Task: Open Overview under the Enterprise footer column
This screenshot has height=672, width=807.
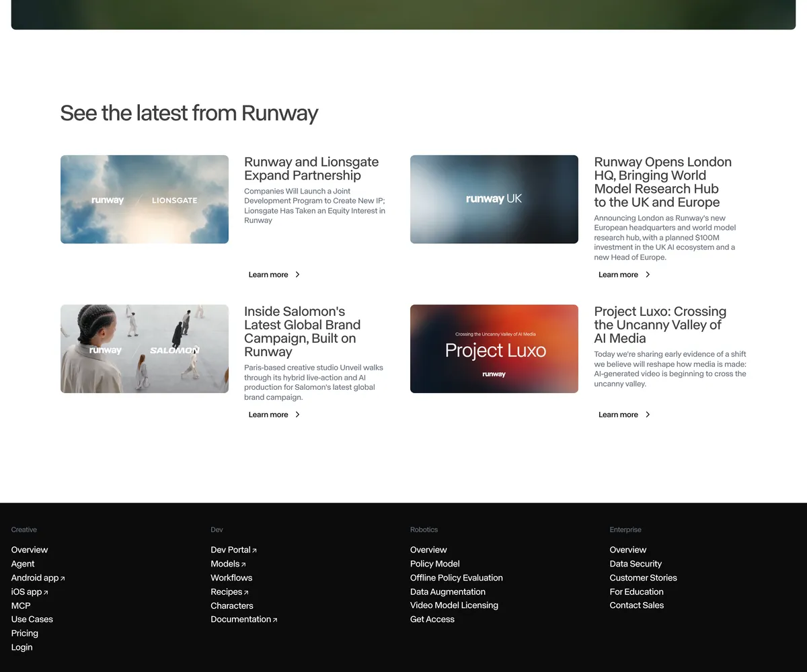Action: (628, 550)
